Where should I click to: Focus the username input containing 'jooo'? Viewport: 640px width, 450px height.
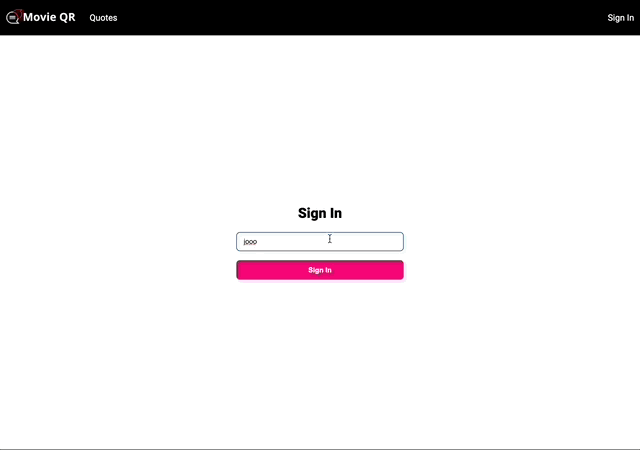tap(320, 241)
